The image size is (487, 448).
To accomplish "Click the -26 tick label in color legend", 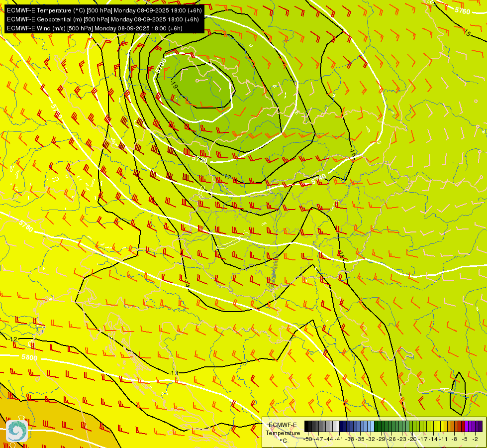I will click(x=391, y=439).
